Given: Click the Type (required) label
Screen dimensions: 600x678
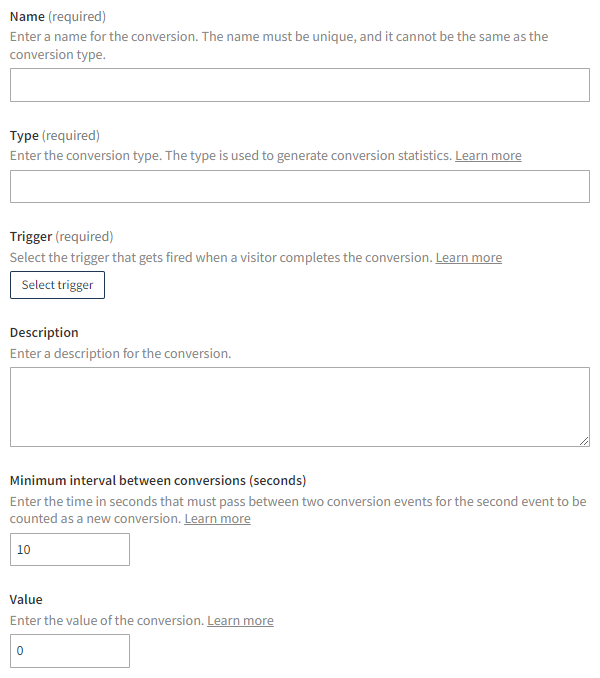Looking at the screenshot, I should [55, 135].
